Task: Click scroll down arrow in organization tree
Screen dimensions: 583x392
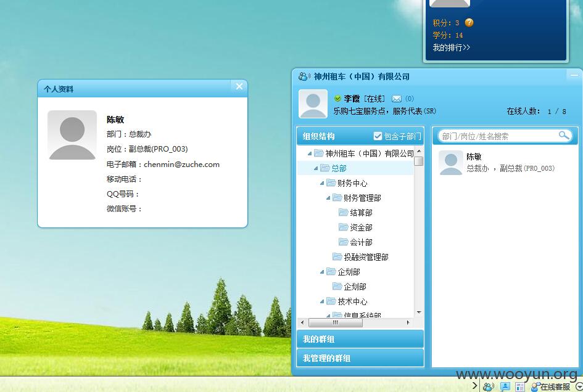Action: tap(419, 312)
